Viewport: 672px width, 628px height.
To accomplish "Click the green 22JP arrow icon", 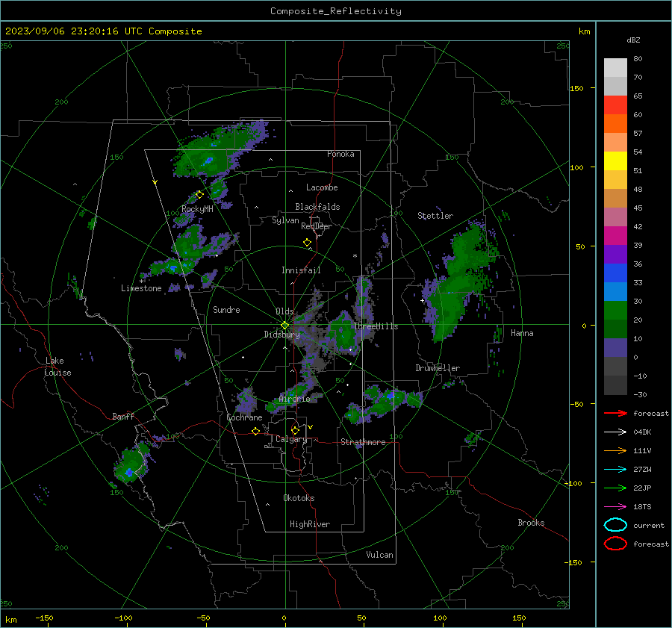I will (x=615, y=488).
